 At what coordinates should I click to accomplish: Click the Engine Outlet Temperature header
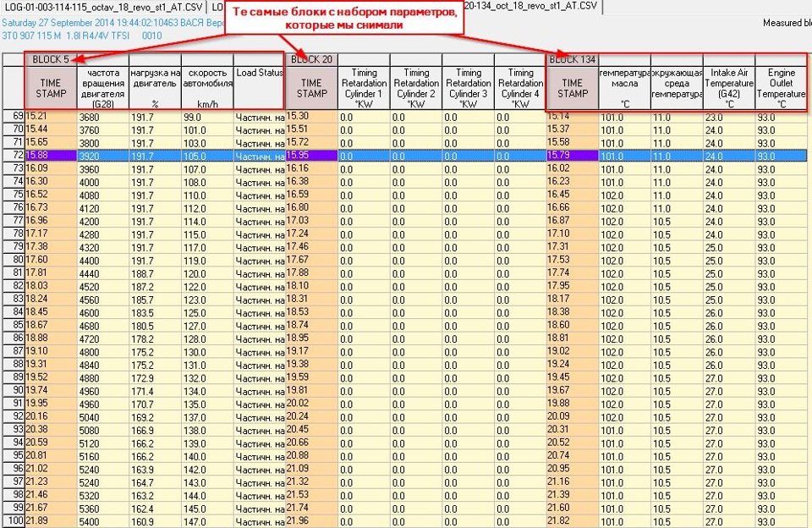coord(781,88)
